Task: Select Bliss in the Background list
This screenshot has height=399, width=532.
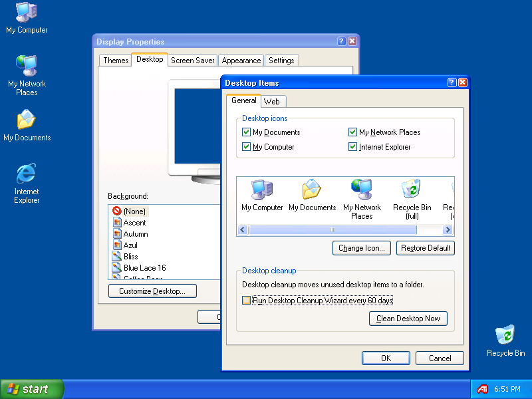Action: pos(125,257)
